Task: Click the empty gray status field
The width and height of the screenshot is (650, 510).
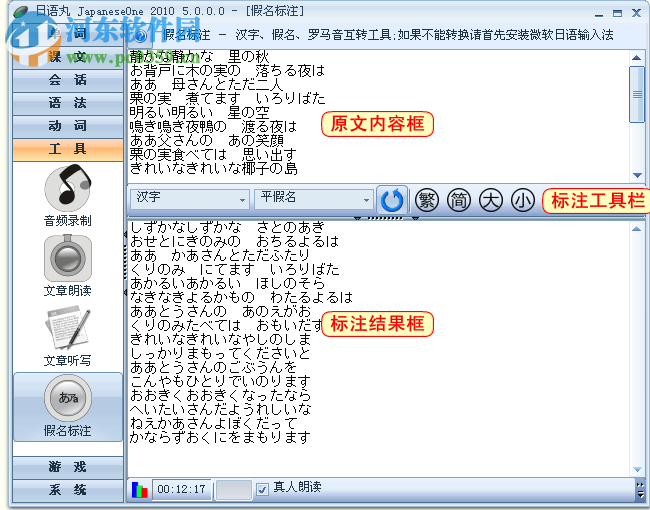Action: [x=234, y=490]
